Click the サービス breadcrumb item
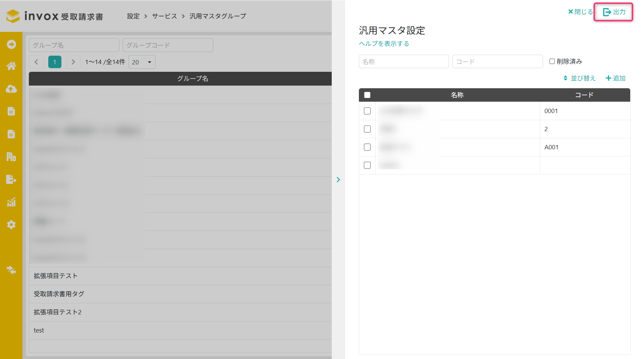This screenshot has height=359, width=644. 164,16
